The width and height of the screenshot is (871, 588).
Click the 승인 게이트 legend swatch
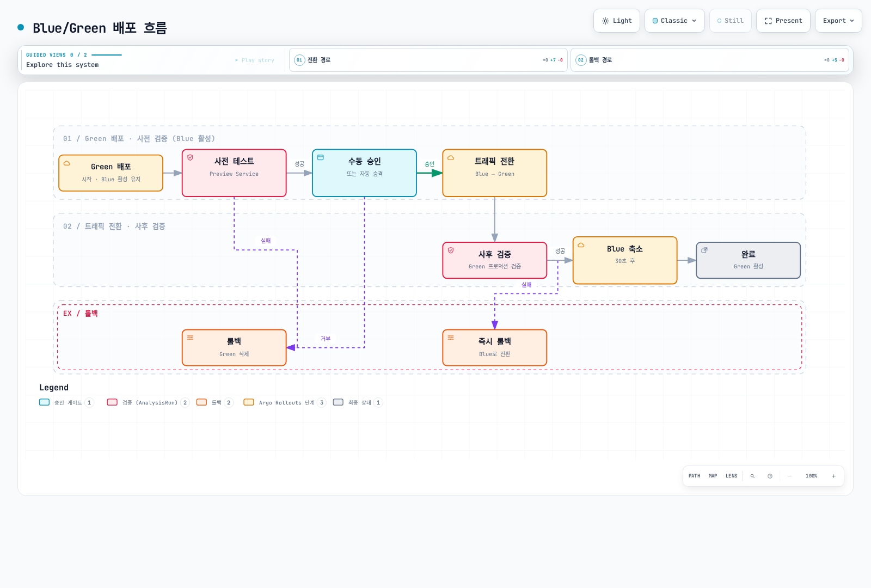point(44,402)
